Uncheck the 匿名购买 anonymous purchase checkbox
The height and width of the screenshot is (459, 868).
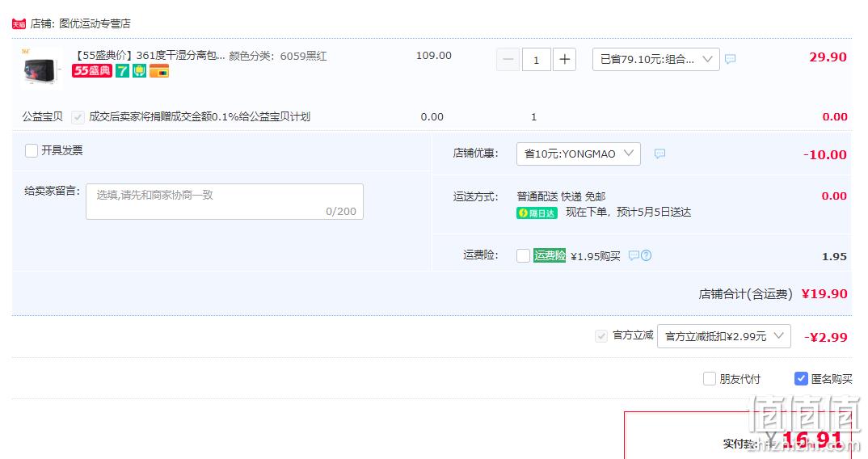(x=801, y=379)
